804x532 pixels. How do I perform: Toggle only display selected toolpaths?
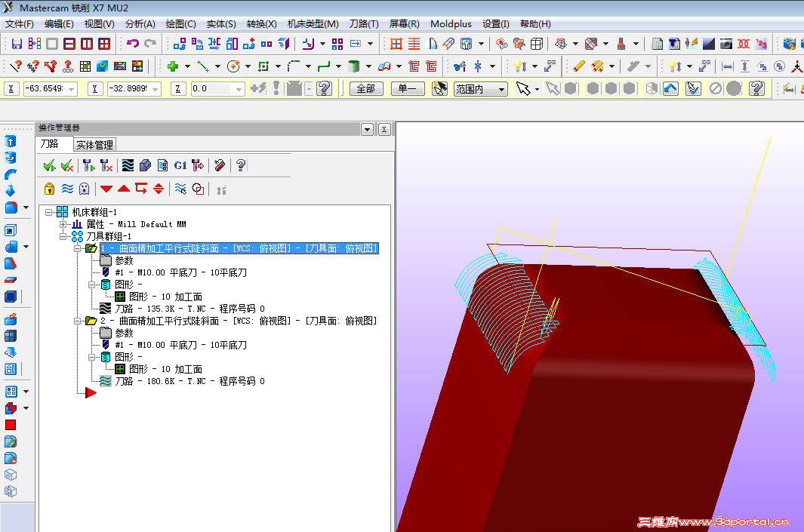180,189
